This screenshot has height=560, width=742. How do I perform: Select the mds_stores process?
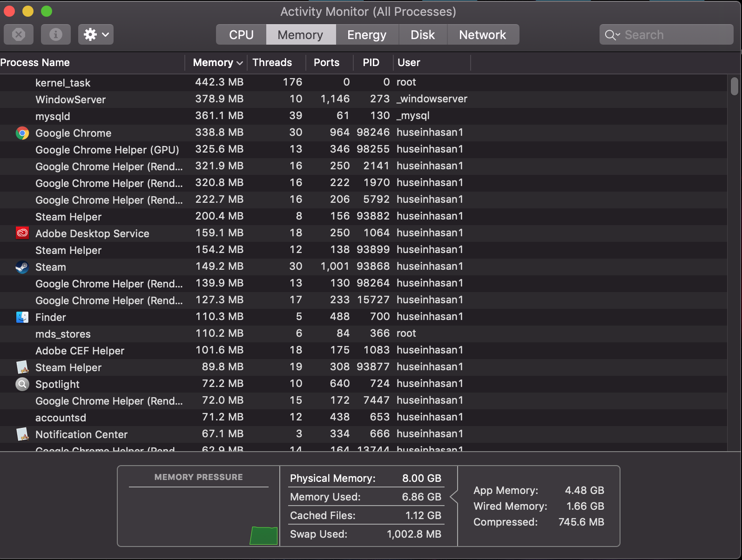point(363,333)
